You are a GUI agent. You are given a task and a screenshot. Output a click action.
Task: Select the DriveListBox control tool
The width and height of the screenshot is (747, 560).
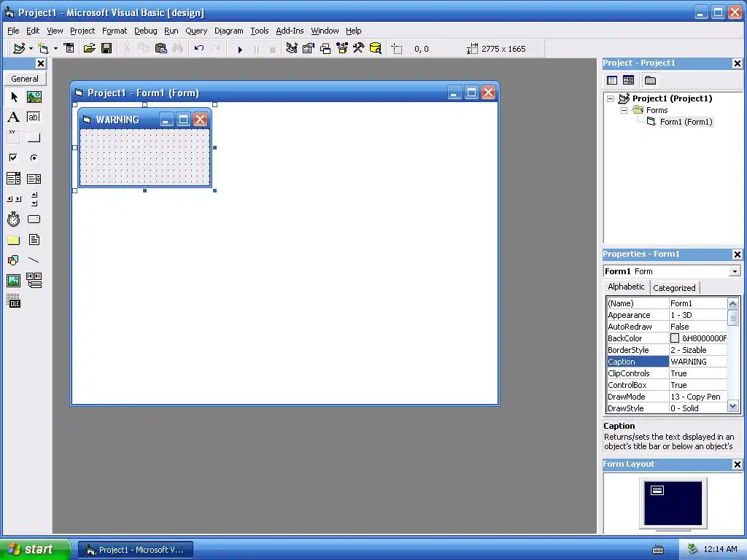click(34, 219)
